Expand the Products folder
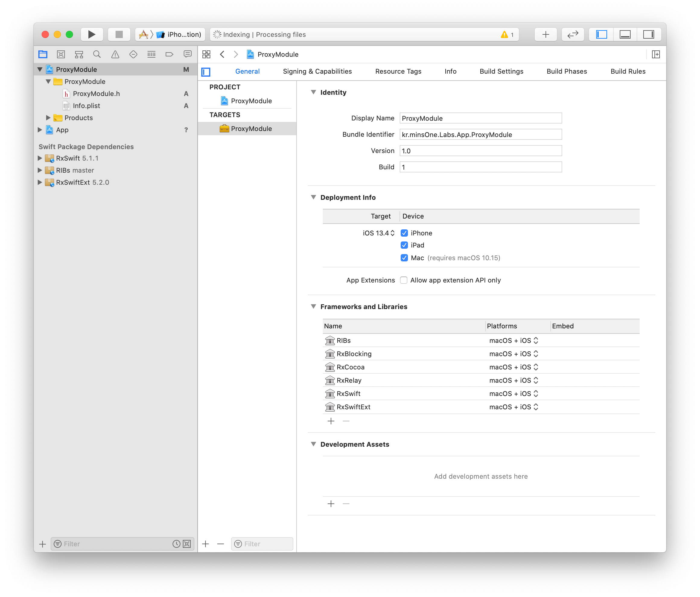This screenshot has width=700, height=597. 48,118
